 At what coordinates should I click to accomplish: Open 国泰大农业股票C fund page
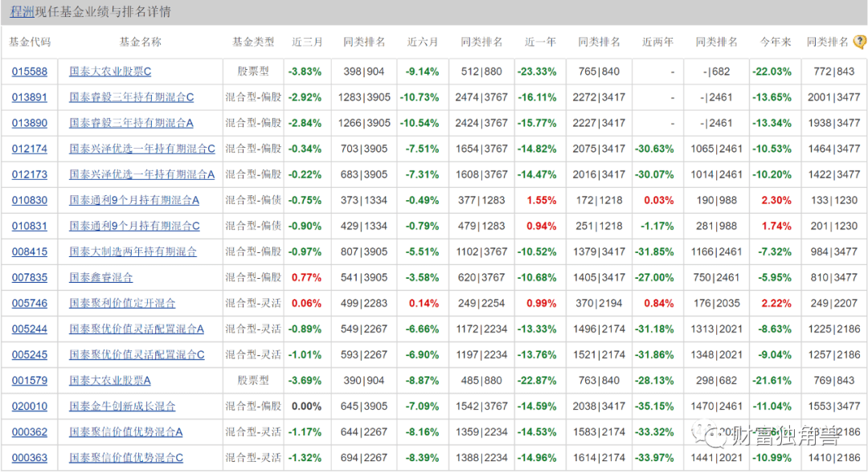click(x=110, y=72)
